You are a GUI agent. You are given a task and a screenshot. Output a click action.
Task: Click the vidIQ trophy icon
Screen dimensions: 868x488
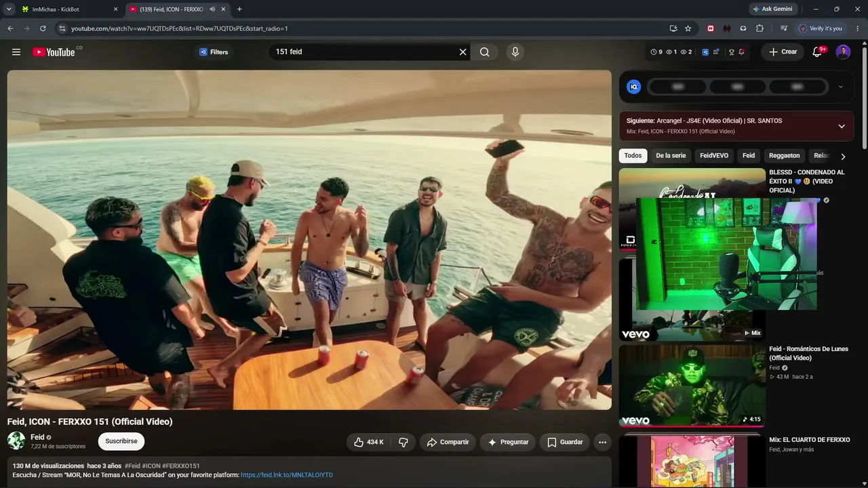pyautogui.click(x=732, y=52)
